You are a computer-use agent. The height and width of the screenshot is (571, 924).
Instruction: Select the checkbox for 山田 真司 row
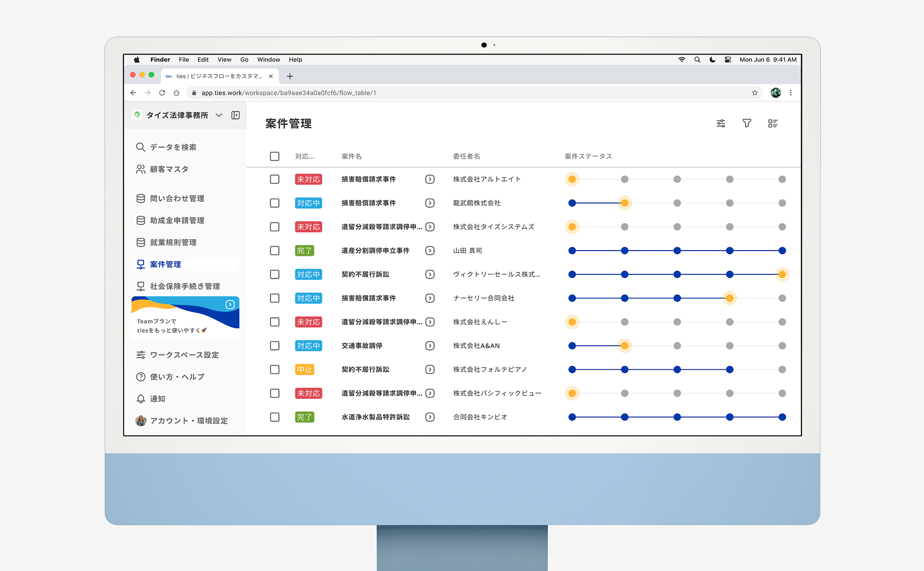coord(275,250)
